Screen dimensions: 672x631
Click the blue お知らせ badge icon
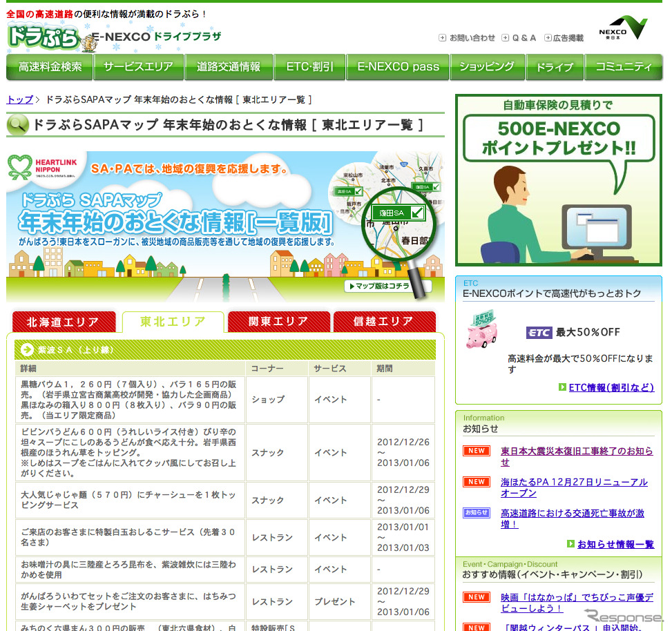(476, 513)
